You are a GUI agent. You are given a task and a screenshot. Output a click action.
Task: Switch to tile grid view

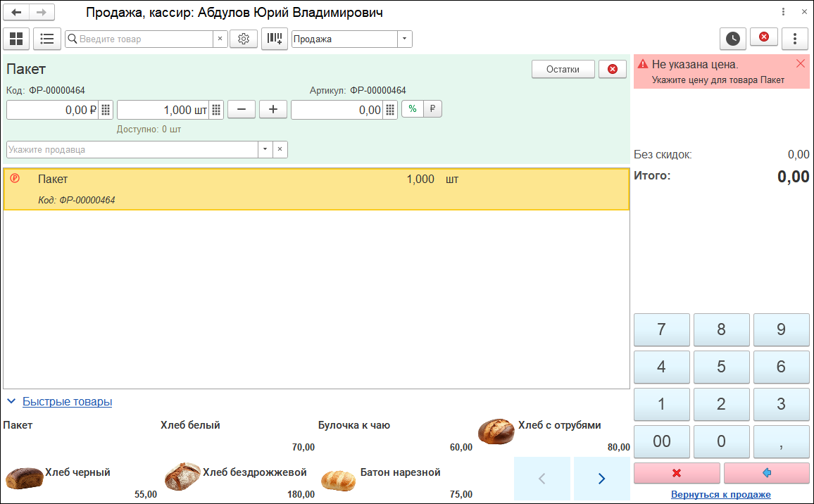16,39
